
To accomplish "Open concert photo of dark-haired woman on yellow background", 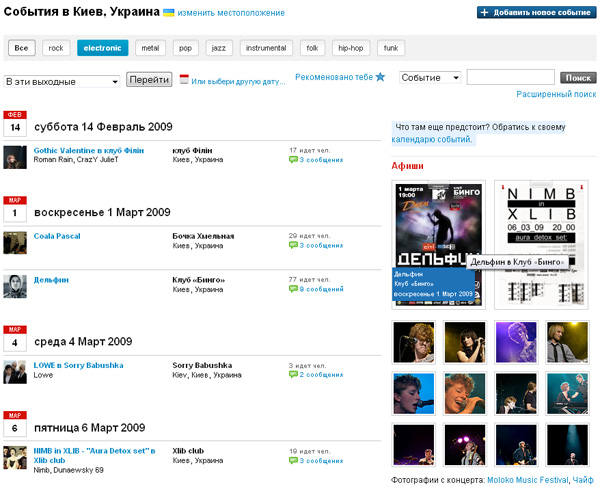I will (465, 342).
